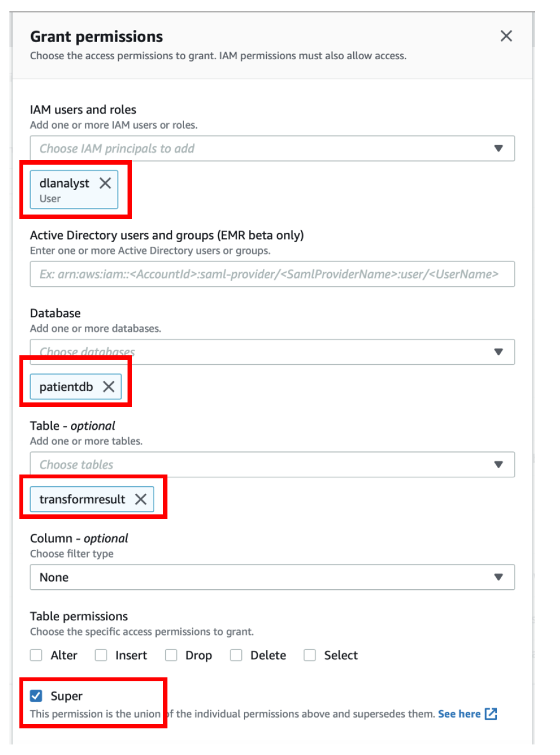The width and height of the screenshot is (560, 755).
Task: Open the IAM principals dropdown arrow
Action: (x=498, y=149)
